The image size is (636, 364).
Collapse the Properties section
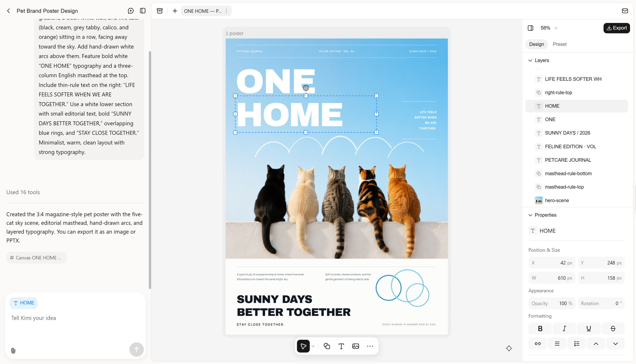530,215
